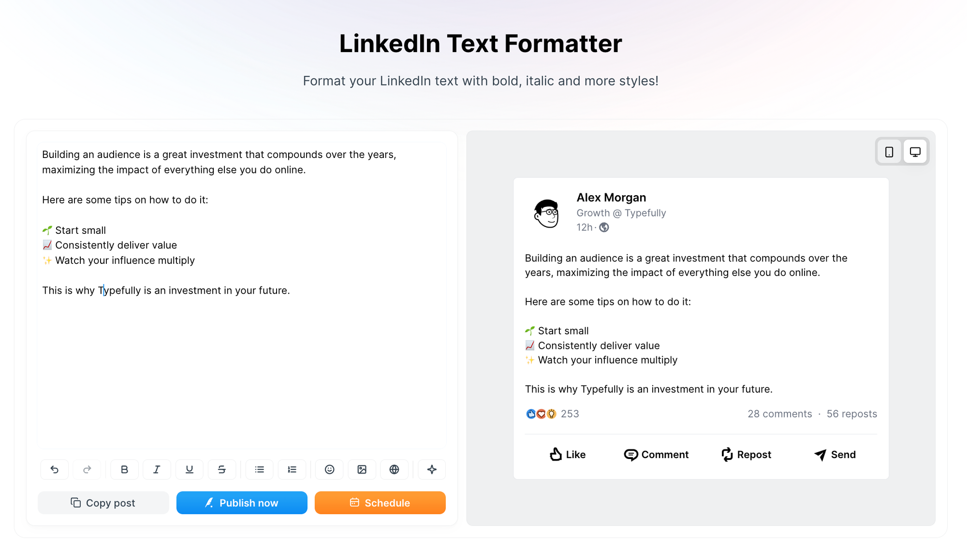Redo the last change

tap(87, 469)
